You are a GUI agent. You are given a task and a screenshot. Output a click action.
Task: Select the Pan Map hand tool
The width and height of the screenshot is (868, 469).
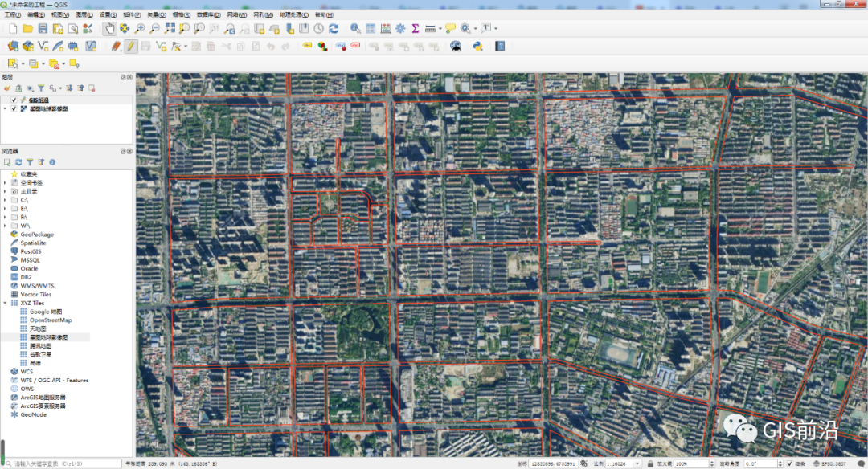(x=109, y=28)
